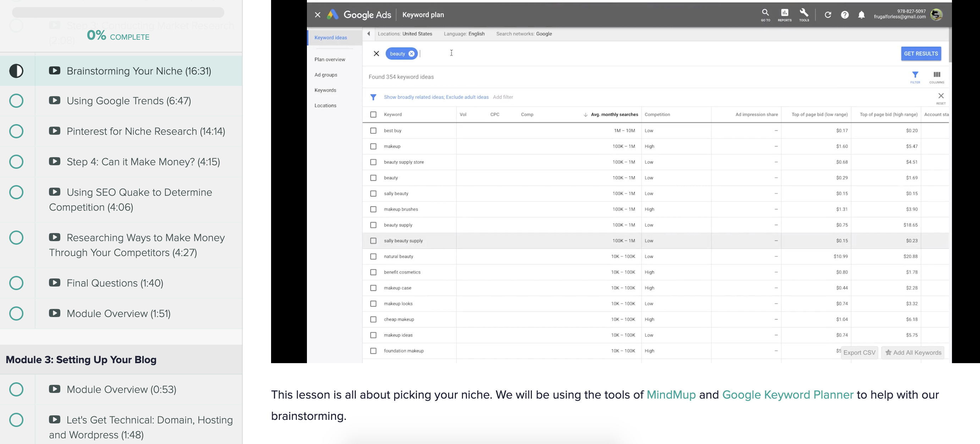The image size is (980, 444).
Task: Select the Keyword ideas tab
Action: tap(335, 38)
